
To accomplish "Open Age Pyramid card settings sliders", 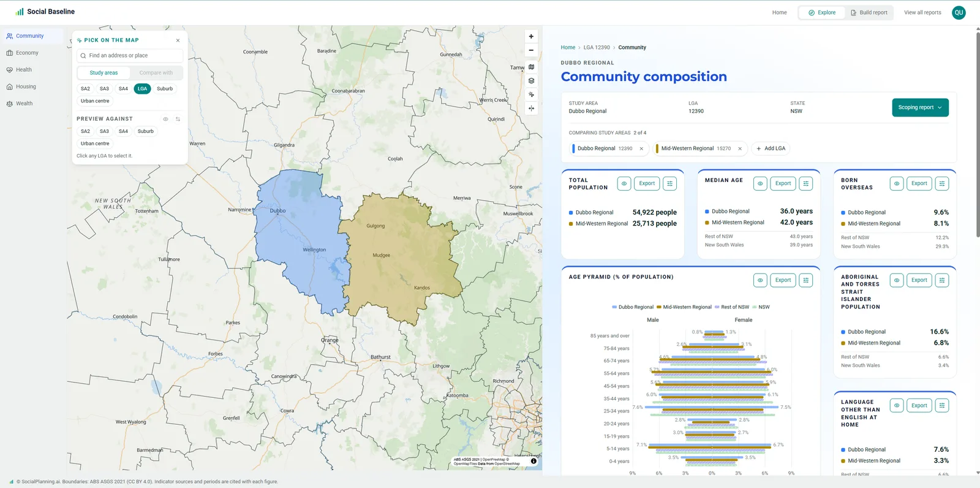I will (806, 280).
